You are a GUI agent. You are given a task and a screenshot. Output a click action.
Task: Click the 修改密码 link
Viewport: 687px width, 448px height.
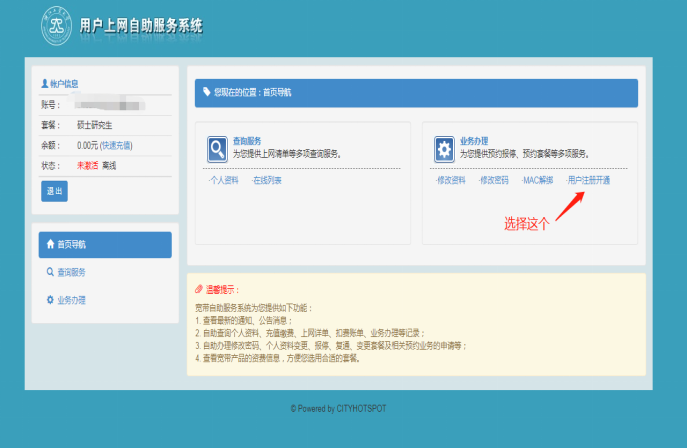point(494,180)
